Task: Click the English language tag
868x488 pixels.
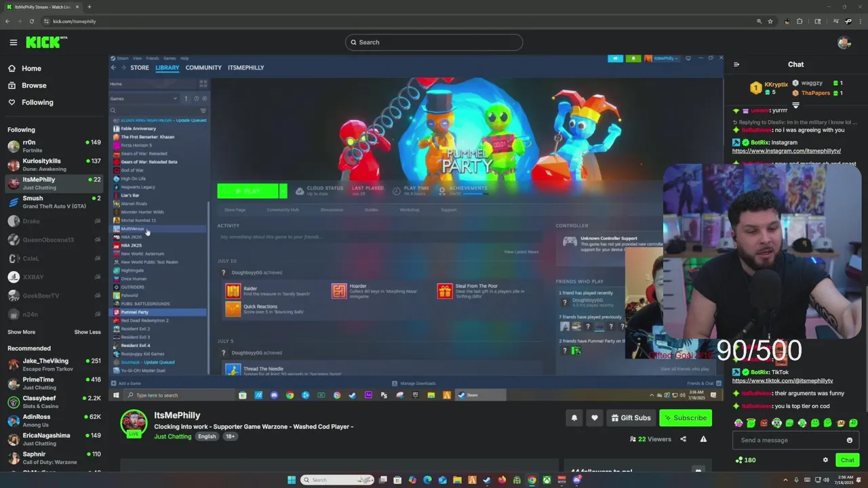Action: coord(207,436)
